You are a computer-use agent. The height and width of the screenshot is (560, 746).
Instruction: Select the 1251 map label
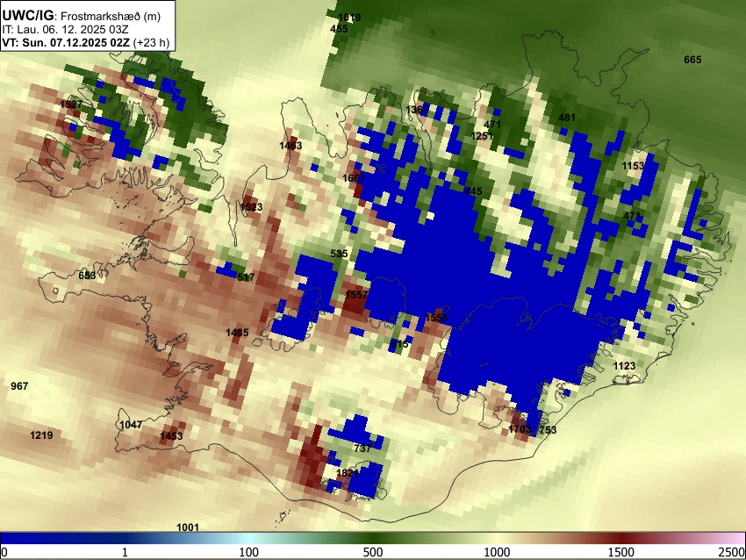(482, 136)
